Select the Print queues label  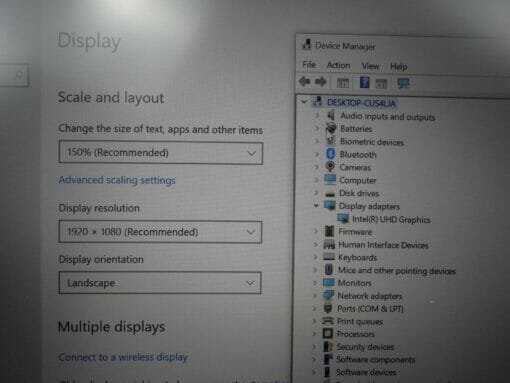click(359, 321)
